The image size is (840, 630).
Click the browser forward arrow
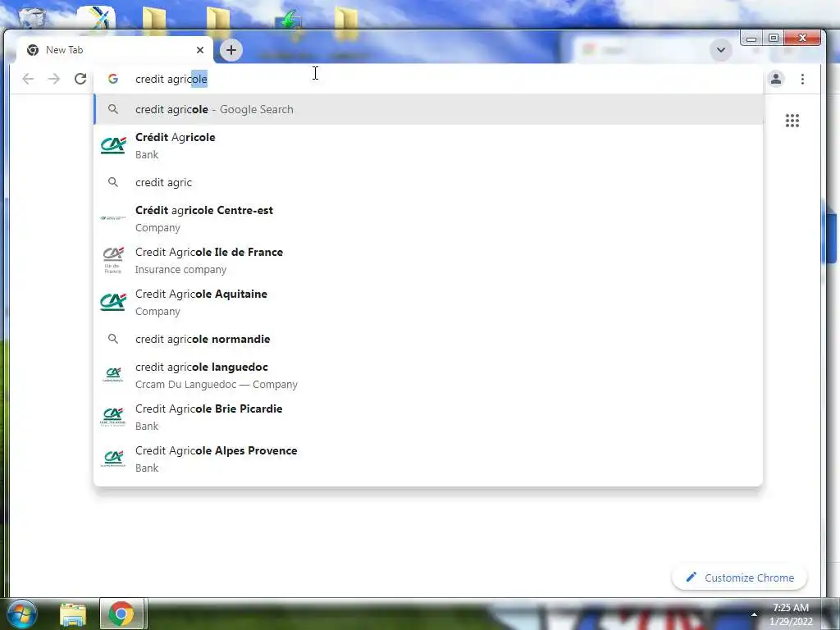(x=53, y=80)
